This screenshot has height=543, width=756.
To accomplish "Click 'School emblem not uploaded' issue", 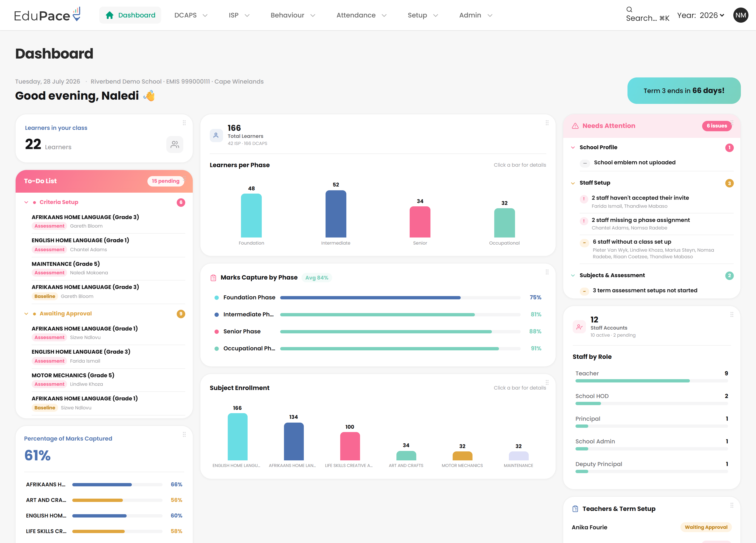I will pyautogui.click(x=635, y=163).
